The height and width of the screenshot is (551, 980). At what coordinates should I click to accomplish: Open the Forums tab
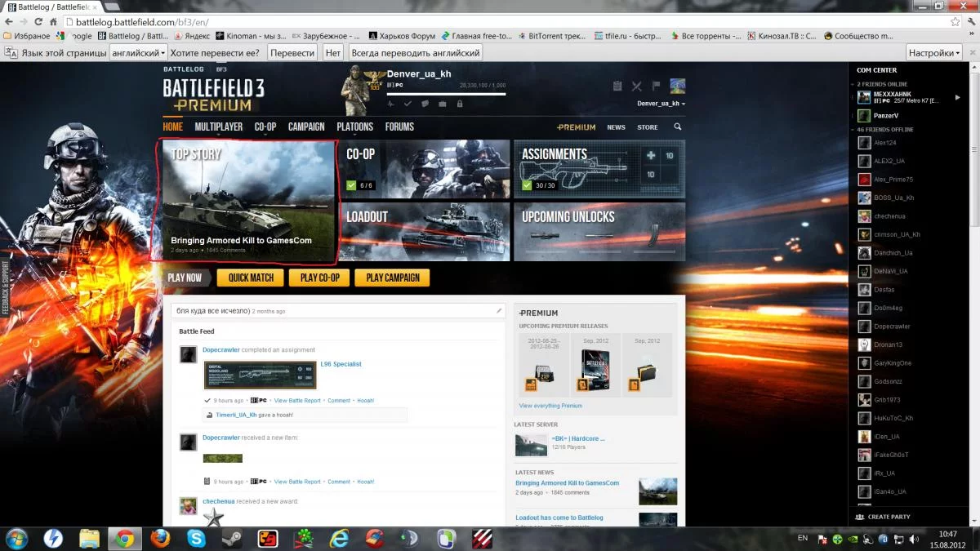point(399,127)
